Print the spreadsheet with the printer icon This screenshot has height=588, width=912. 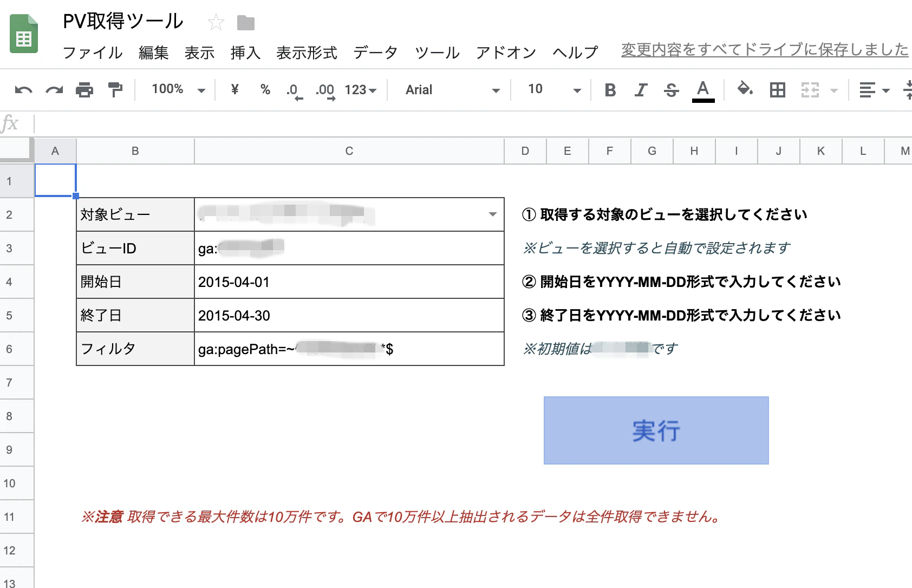click(84, 90)
